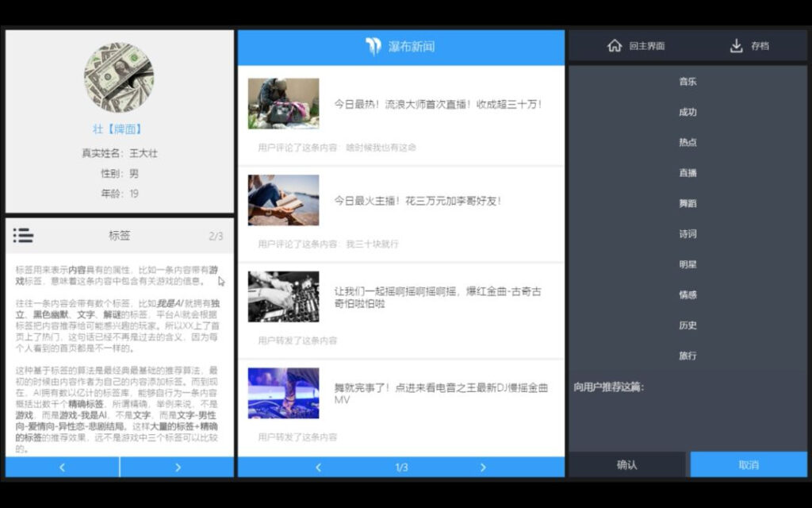812x508 pixels.
Task: Click 用户转发了这条内容 under 摇啊摇 news item
Action: pyautogui.click(x=297, y=341)
